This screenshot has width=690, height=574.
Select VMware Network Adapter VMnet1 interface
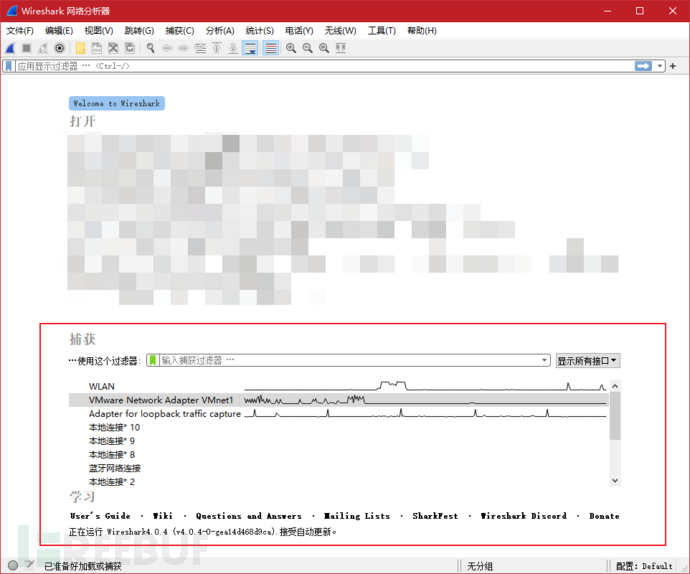[338, 400]
